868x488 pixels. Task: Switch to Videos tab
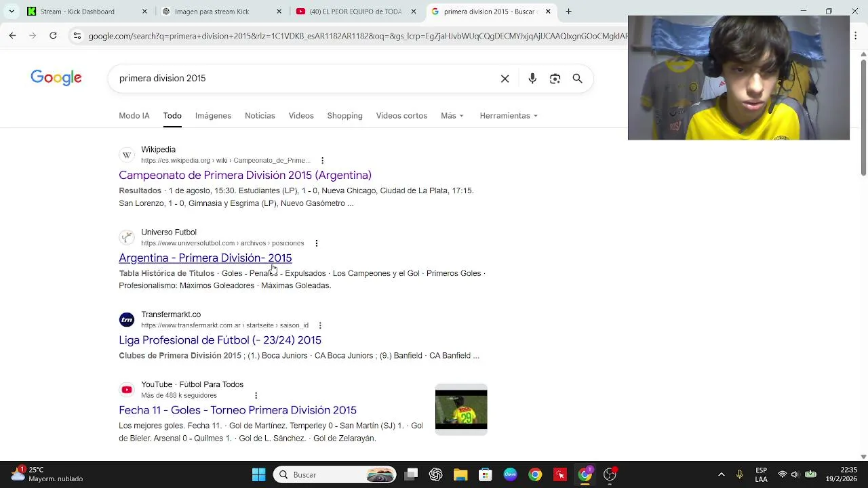[x=301, y=116]
